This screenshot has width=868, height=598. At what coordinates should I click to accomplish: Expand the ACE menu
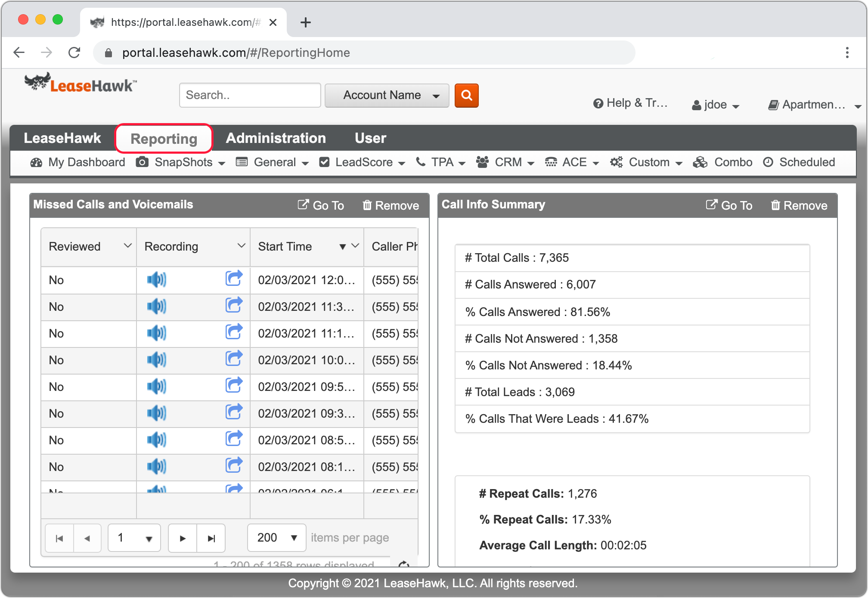click(x=572, y=162)
